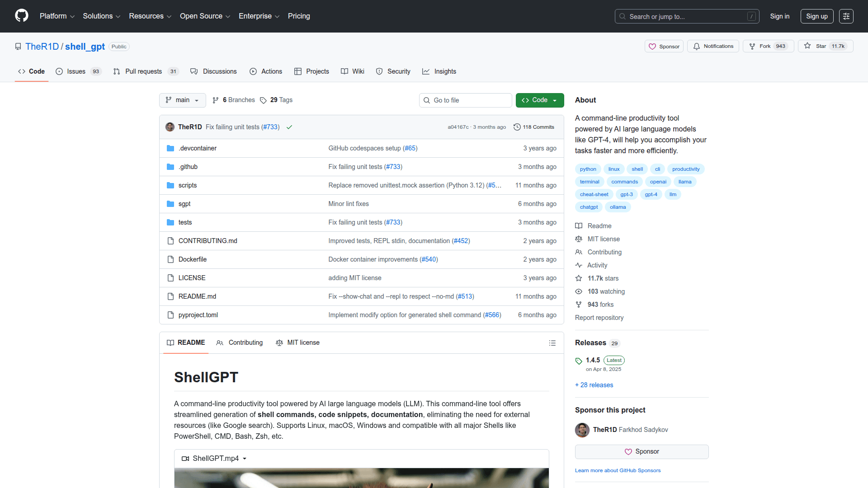Open the + 28 releases link
Image resolution: width=868 pixels, height=488 pixels.
point(594,385)
